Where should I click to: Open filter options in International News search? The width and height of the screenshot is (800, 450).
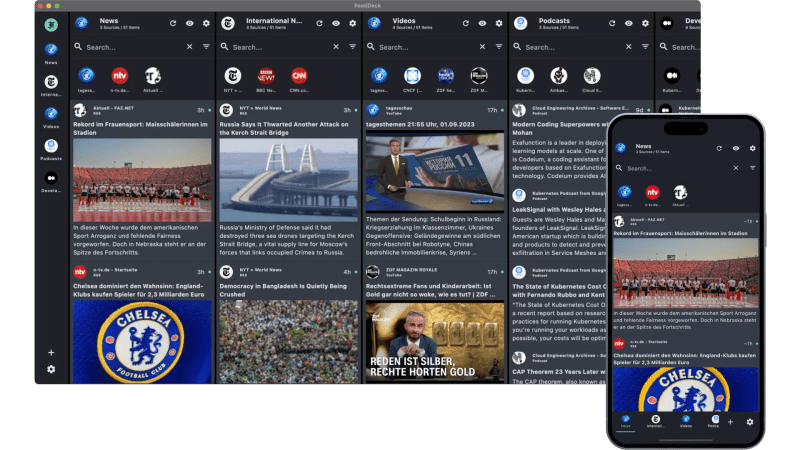point(353,46)
